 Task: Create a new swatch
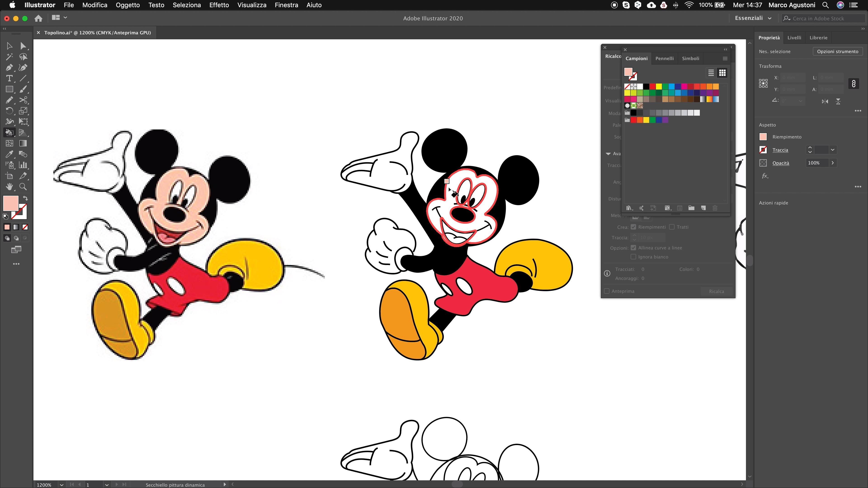703,208
